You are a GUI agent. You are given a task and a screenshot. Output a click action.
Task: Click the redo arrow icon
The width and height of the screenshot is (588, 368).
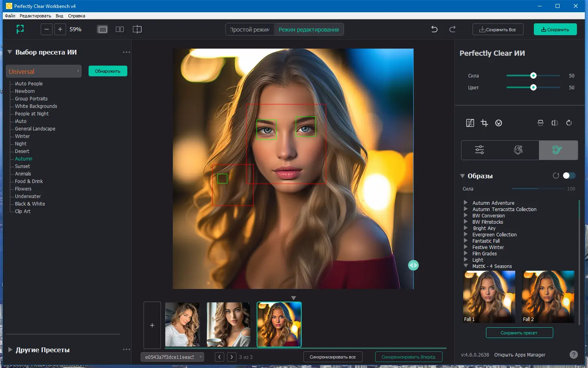[x=452, y=29]
